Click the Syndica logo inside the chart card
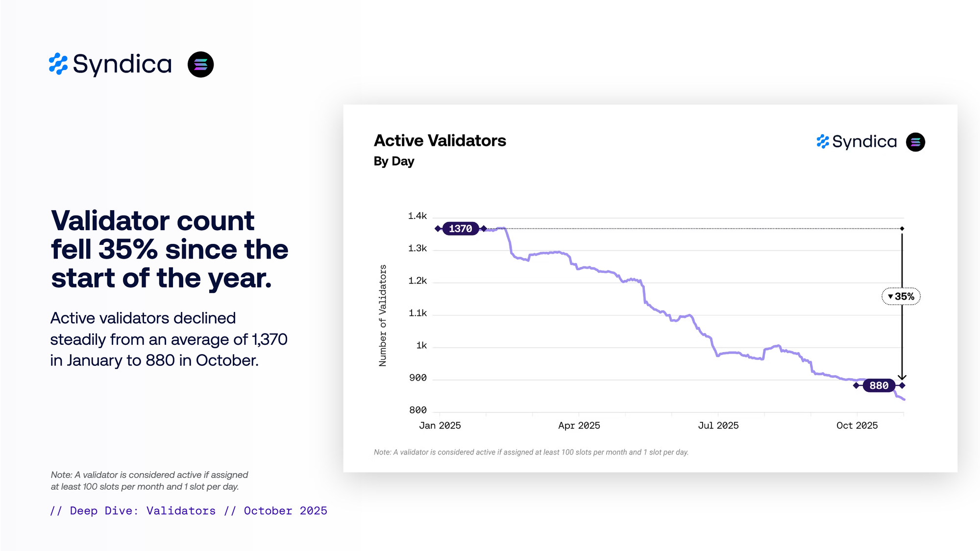Image resolution: width=980 pixels, height=551 pixels. tap(857, 142)
